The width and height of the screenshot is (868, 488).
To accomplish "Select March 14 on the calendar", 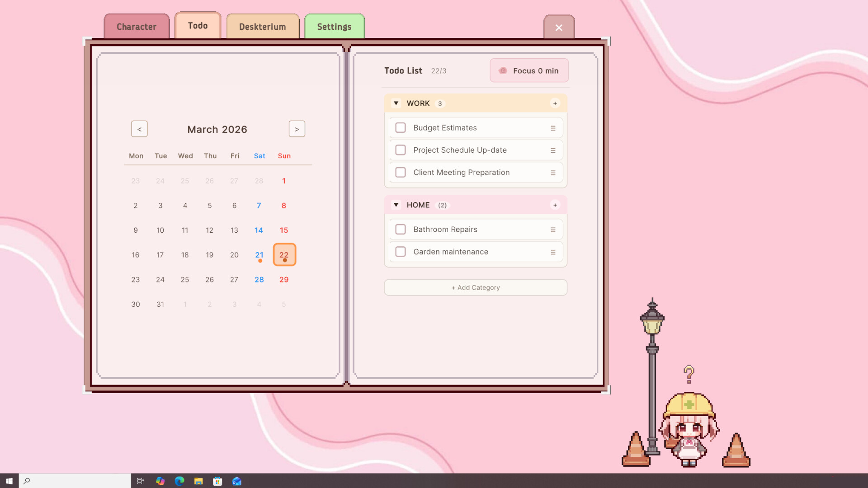I will (x=259, y=230).
